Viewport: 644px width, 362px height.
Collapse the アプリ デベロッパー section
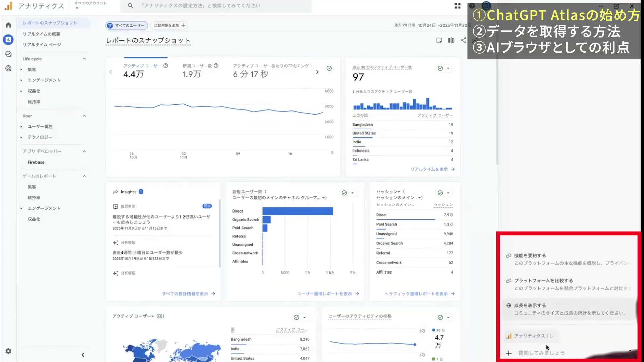pyautogui.click(x=84, y=151)
